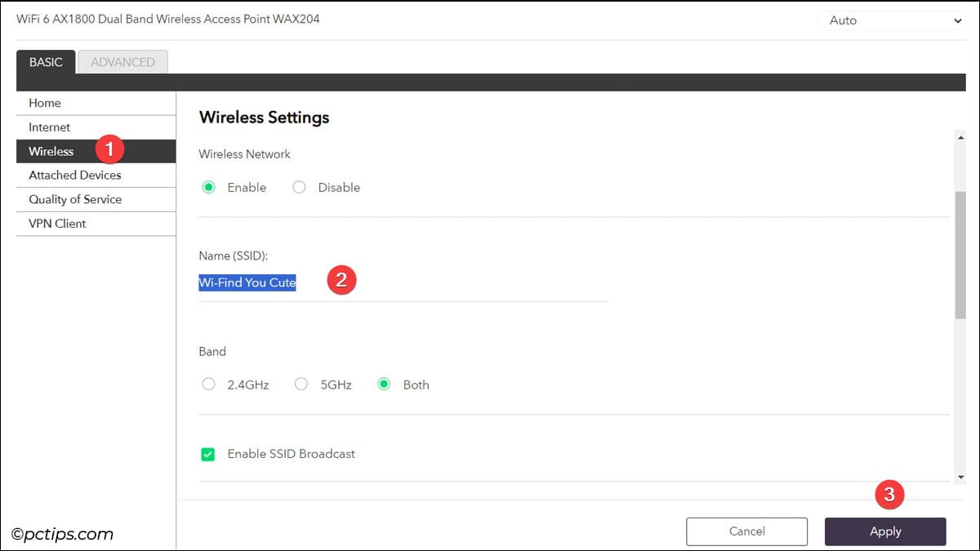Click the WAX204 device title text
Screen dimensions: 980x551
point(168,19)
